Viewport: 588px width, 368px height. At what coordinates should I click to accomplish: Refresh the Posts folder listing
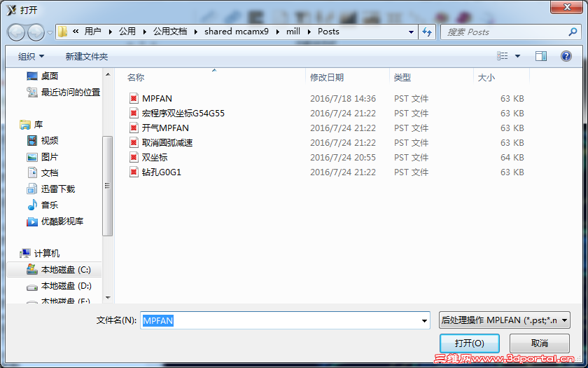click(x=427, y=32)
